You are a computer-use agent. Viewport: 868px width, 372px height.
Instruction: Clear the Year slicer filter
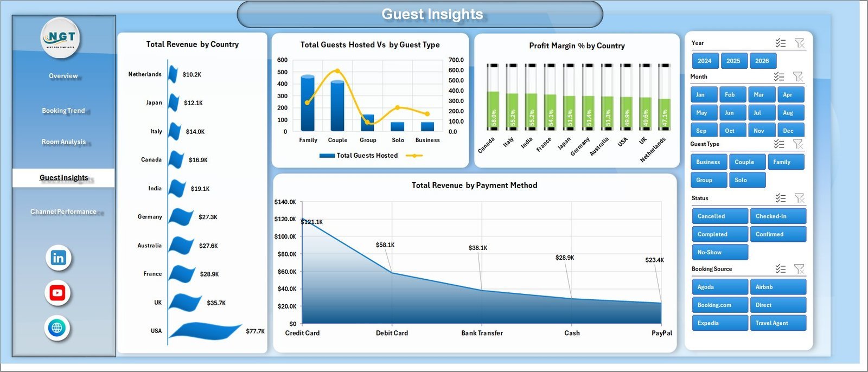[799, 43]
